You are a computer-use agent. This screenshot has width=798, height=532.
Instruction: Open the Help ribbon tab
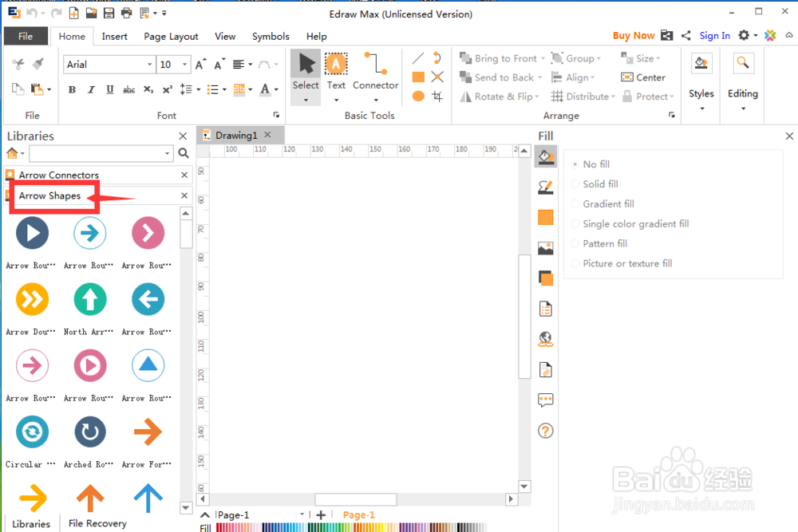pyautogui.click(x=317, y=36)
